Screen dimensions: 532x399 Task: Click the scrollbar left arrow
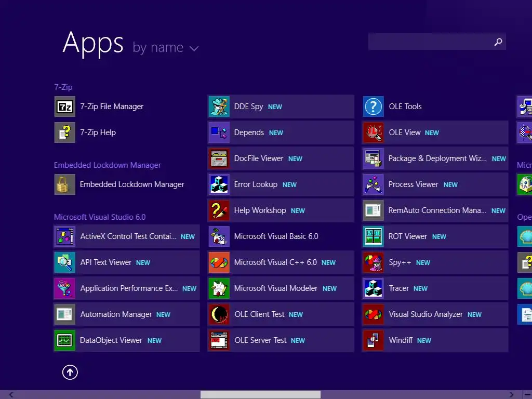click(11, 395)
